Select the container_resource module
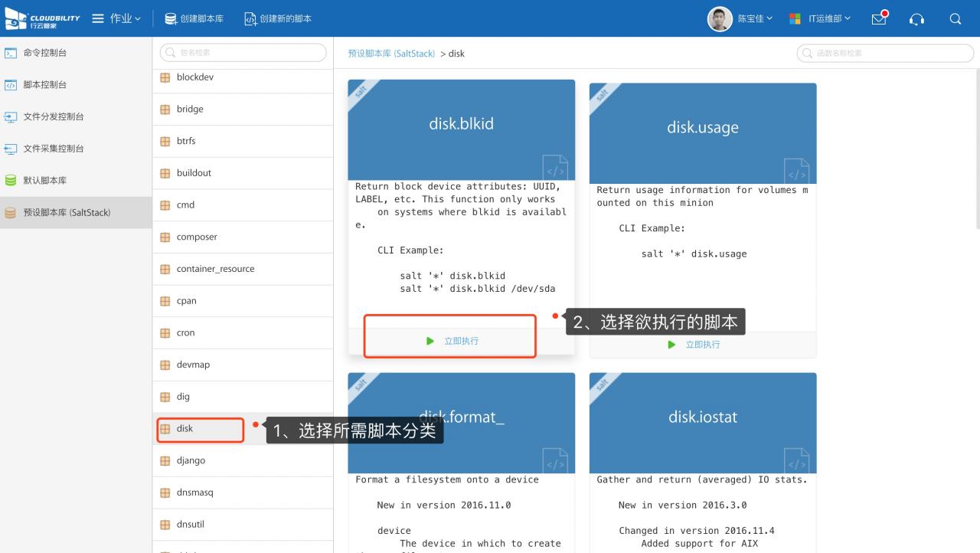Screen dimensions: 980x553 [243, 269]
